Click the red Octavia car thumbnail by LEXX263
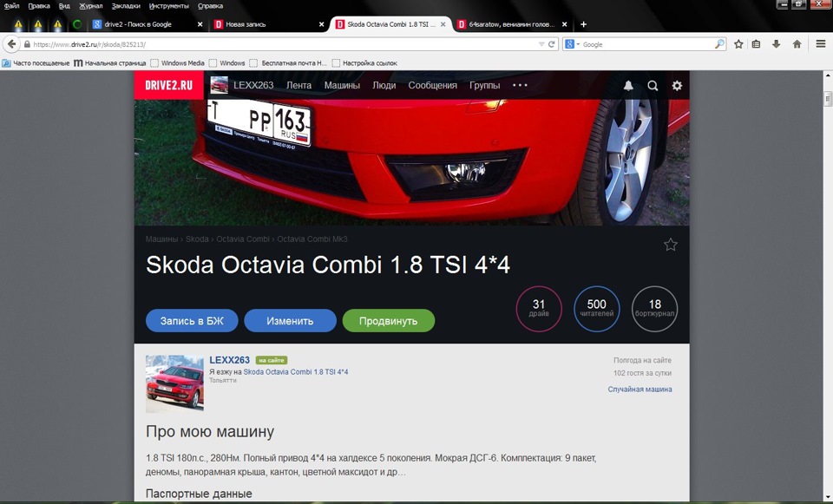 pyautogui.click(x=174, y=383)
